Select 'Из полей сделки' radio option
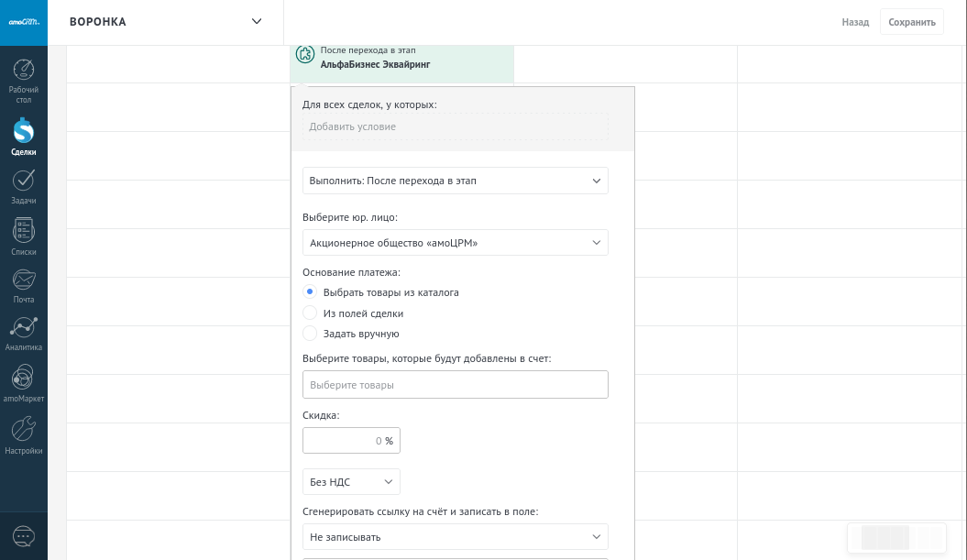 click(x=310, y=313)
